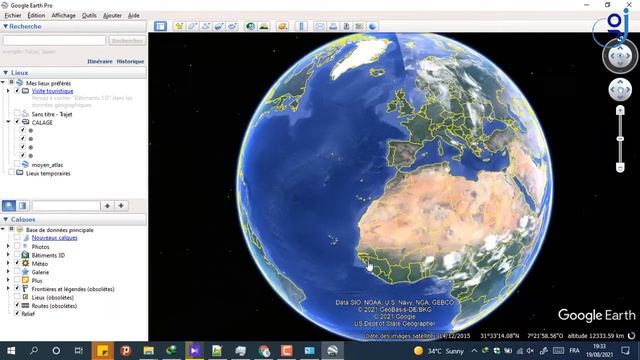The image size is (640, 360).
Task: Expand the Photos layer group
Action: click(x=8, y=246)
